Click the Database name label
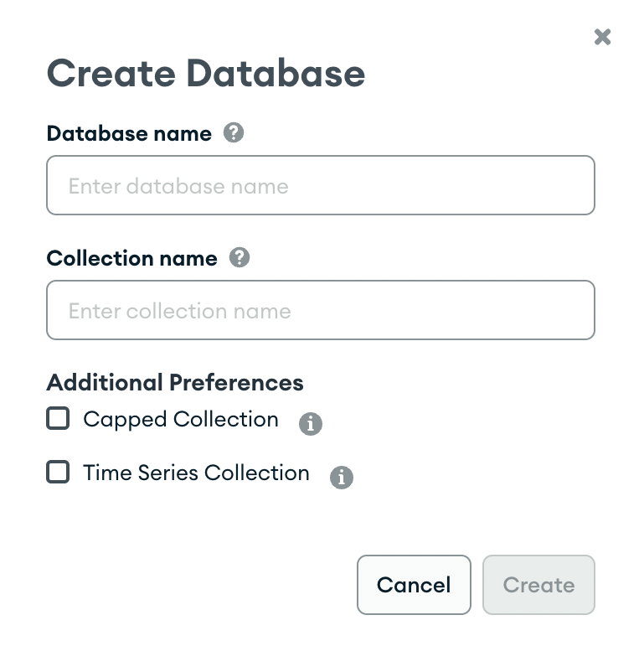 coord(129,133)
